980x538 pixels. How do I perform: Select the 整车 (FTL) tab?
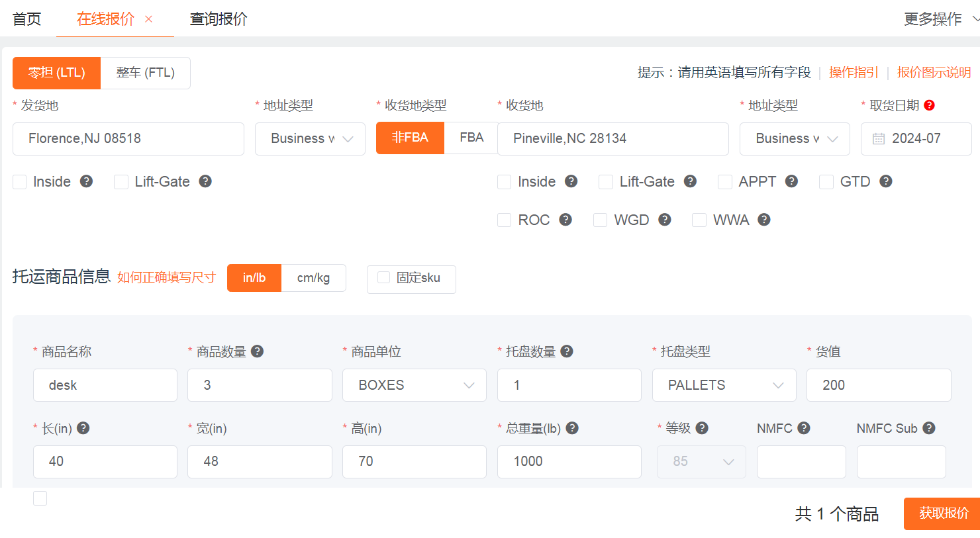tap(146, 73)
